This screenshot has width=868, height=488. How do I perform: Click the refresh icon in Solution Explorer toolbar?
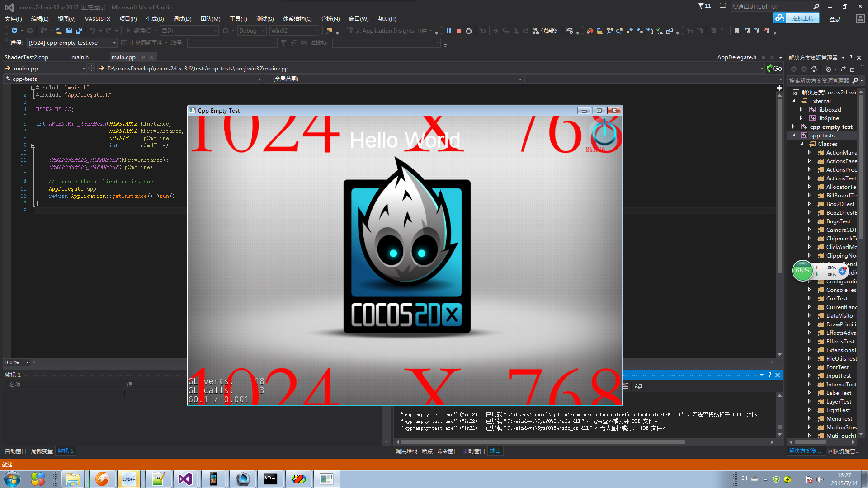(843, 69)
